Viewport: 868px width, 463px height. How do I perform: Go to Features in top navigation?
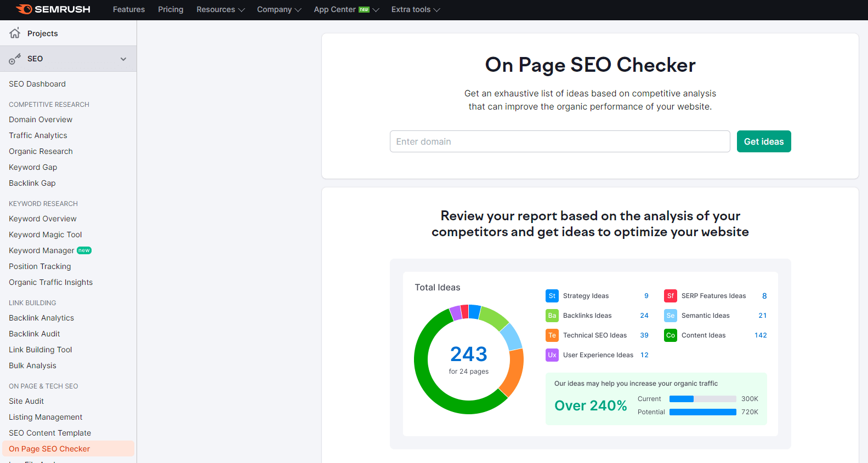point(129,9)
